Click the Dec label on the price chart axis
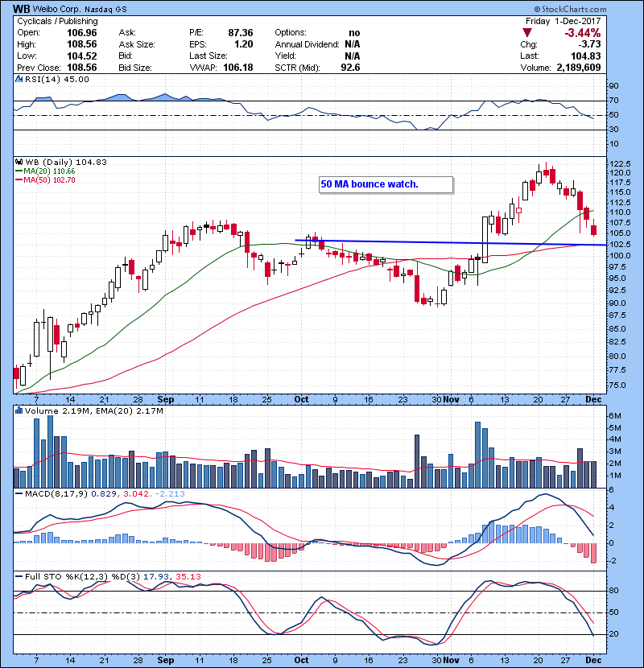This screenshot has width=644, height=668. click(593, 400)
